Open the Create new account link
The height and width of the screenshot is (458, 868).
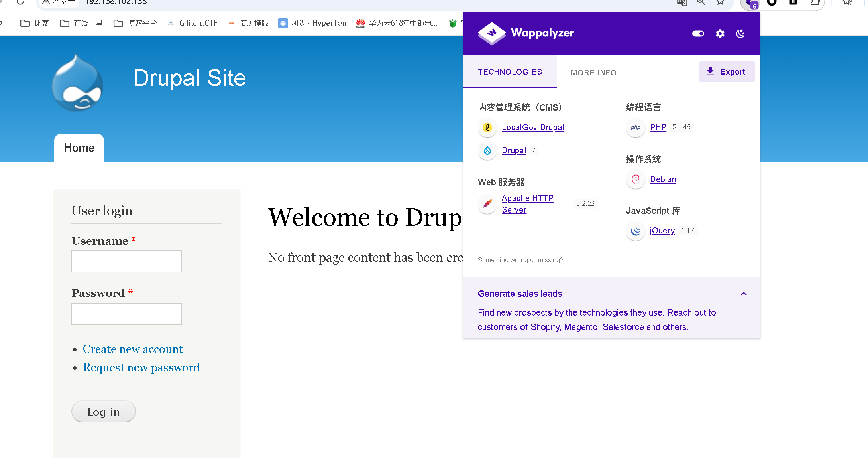click(133, 349)
